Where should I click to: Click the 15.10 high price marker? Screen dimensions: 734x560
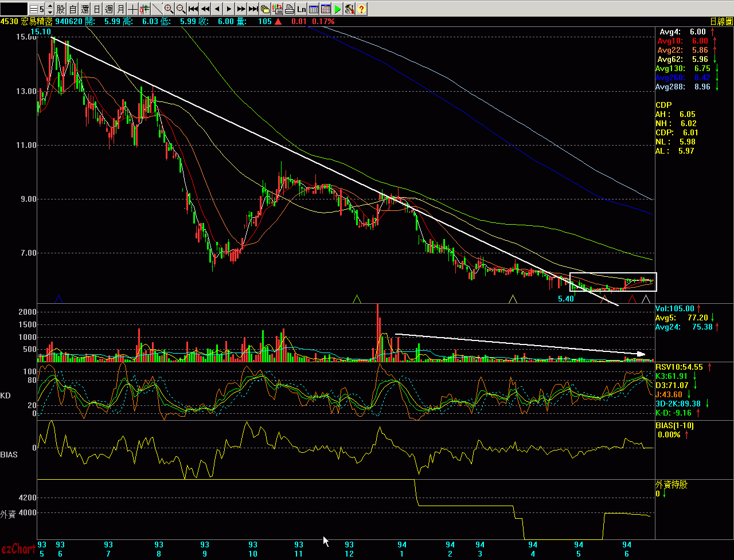[41, 32]
